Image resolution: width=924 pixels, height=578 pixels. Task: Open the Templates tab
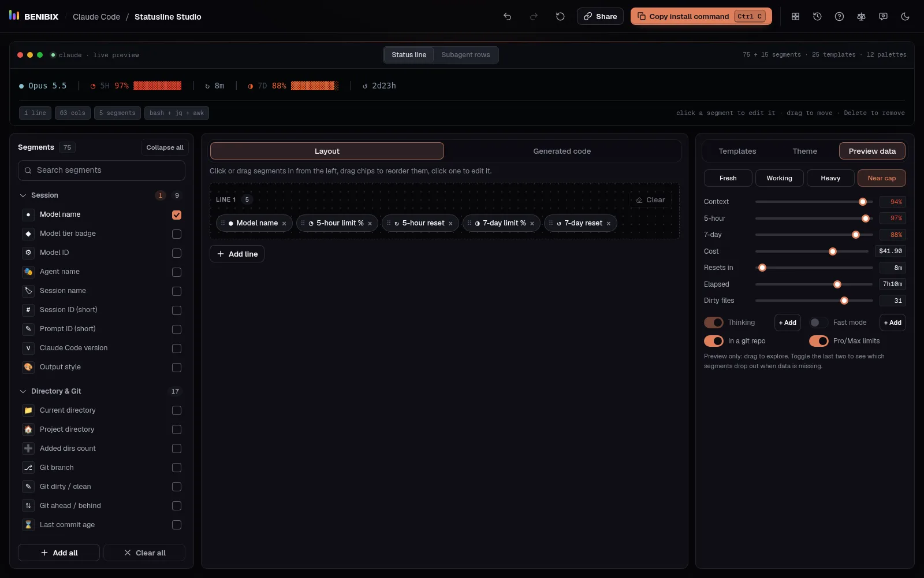click(x=737, y=151)
